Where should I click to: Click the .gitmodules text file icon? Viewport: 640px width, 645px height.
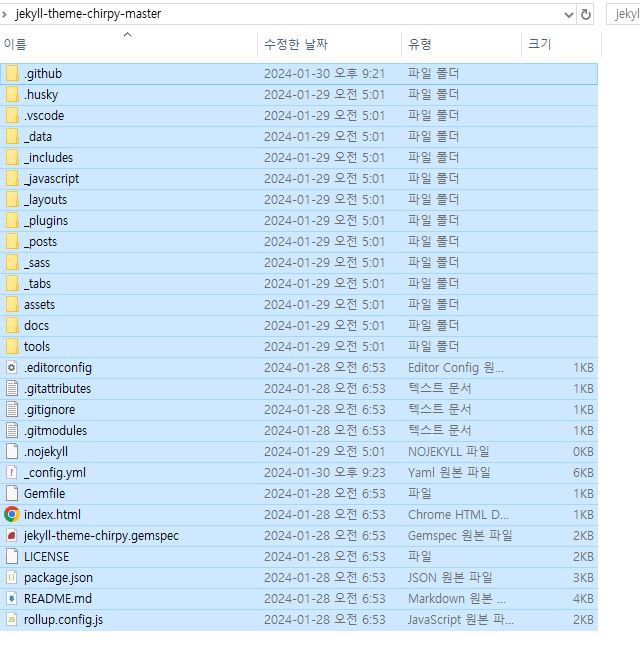click(x=12, y=430)
